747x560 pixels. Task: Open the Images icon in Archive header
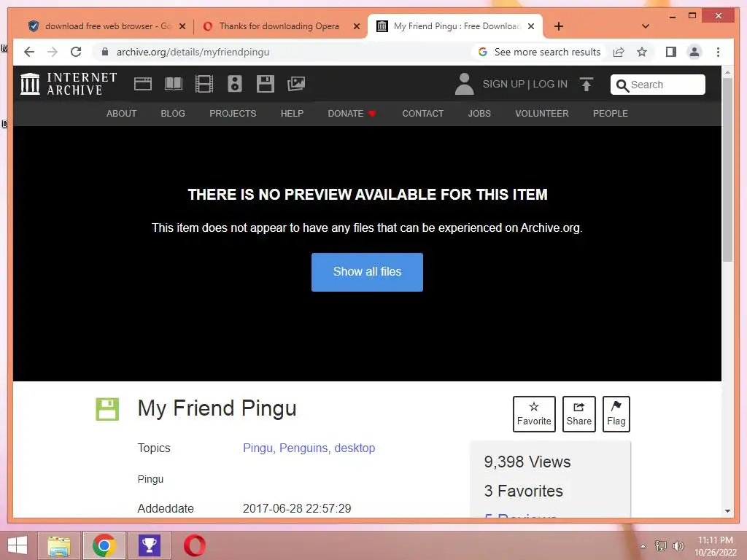[x=296, y=84]
